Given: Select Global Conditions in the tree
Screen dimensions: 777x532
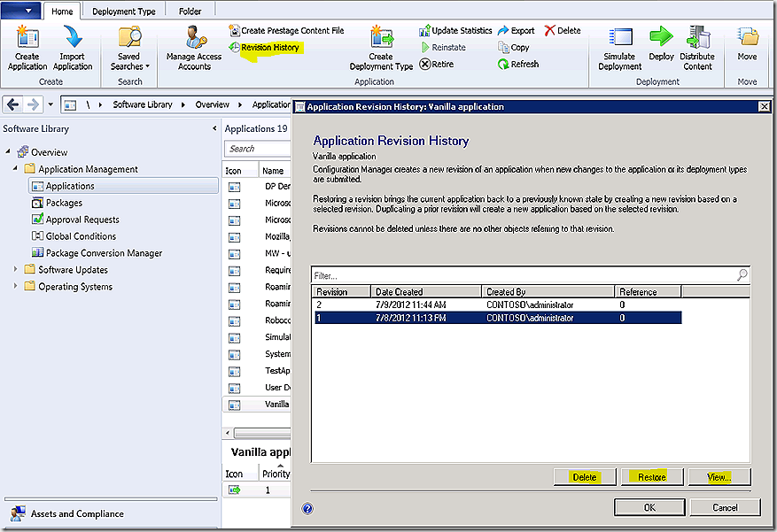Looking at the screenshot, I should (x=74, y=236).
